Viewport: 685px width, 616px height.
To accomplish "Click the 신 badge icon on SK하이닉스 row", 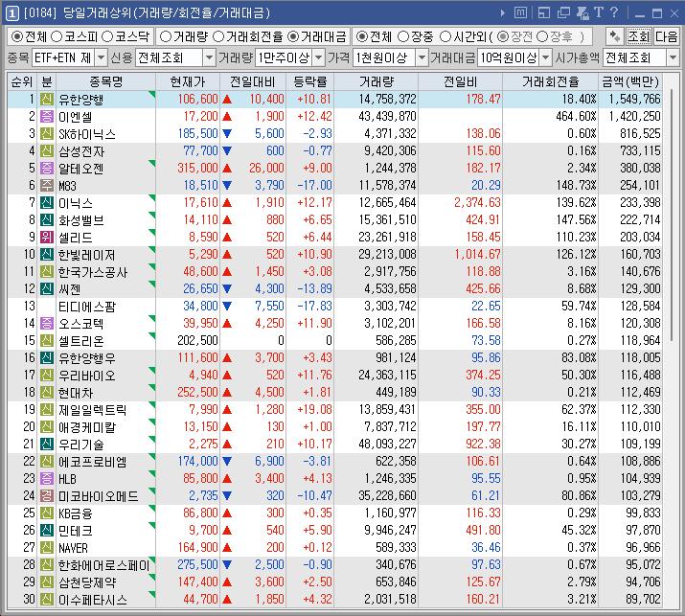I will 47,134.
